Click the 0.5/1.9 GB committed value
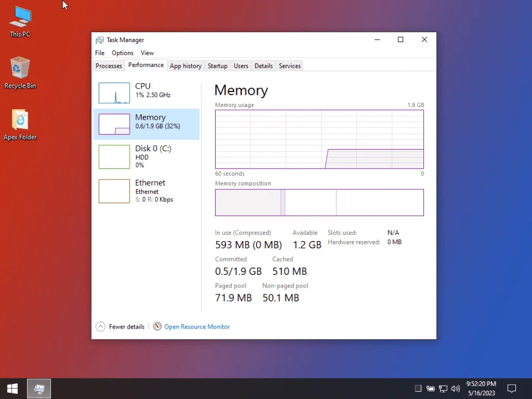This screenshot has width=532, height=399. (x=238, y=272)
